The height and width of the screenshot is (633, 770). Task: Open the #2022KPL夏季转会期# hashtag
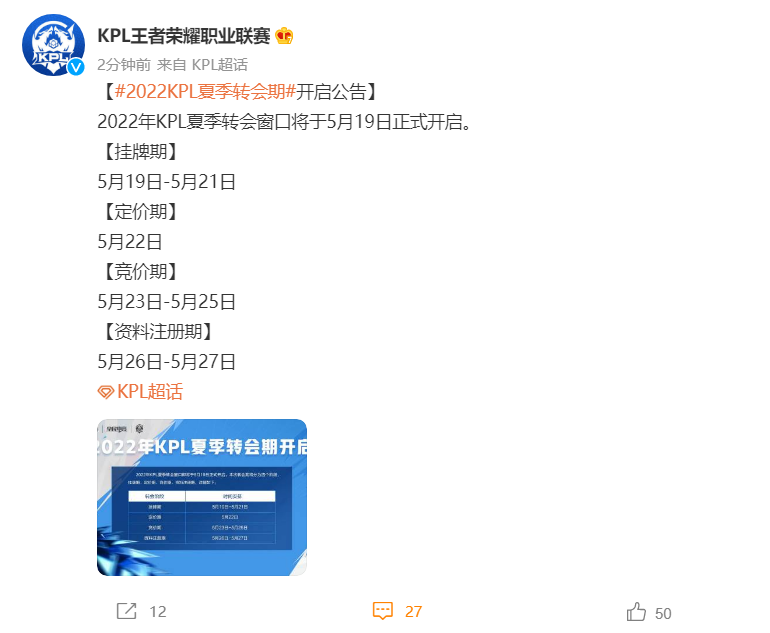click(x=205, y=92)
